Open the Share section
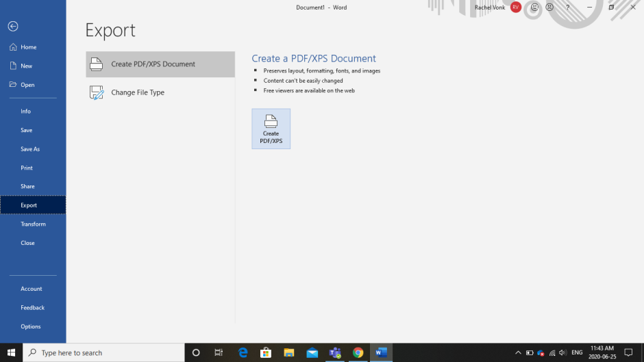Screen dimensions: 644x362 tap(27, 186)
